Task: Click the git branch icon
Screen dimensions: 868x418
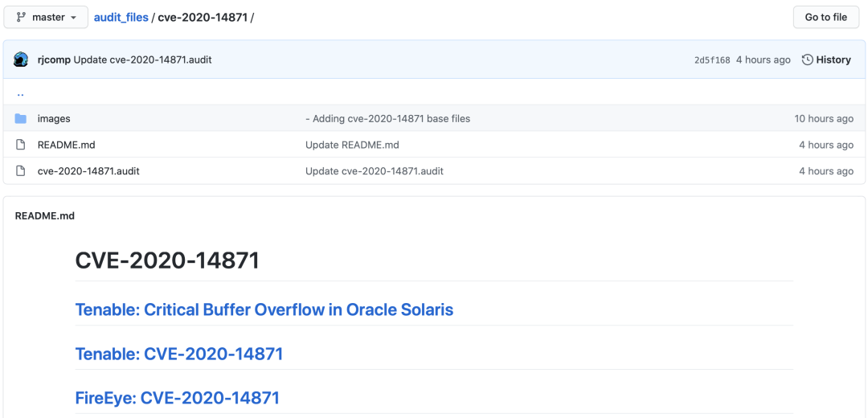Action: point(21,17)
